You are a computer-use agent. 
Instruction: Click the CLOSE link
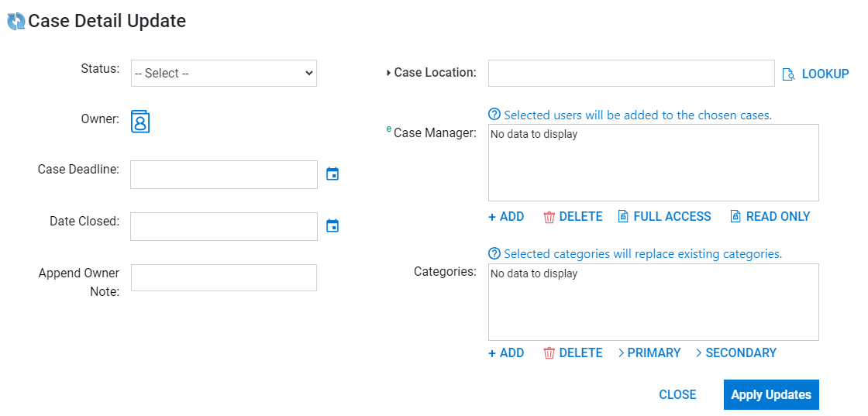677,394
